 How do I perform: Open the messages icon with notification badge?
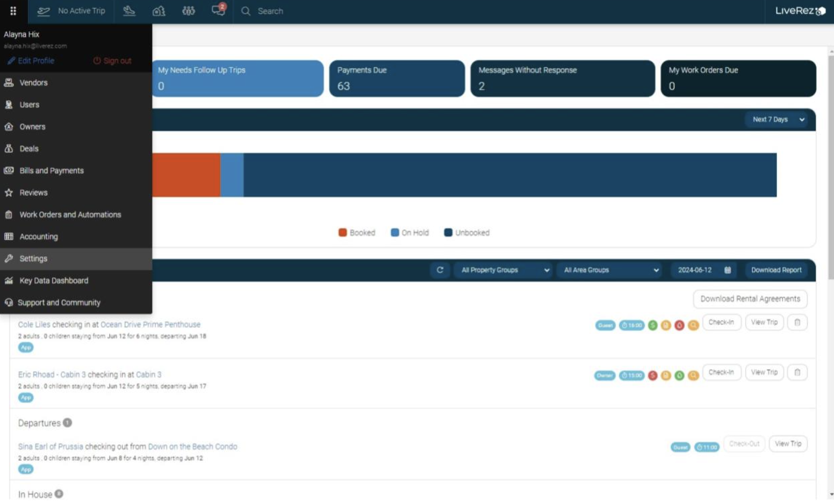(x=218, y=10)
